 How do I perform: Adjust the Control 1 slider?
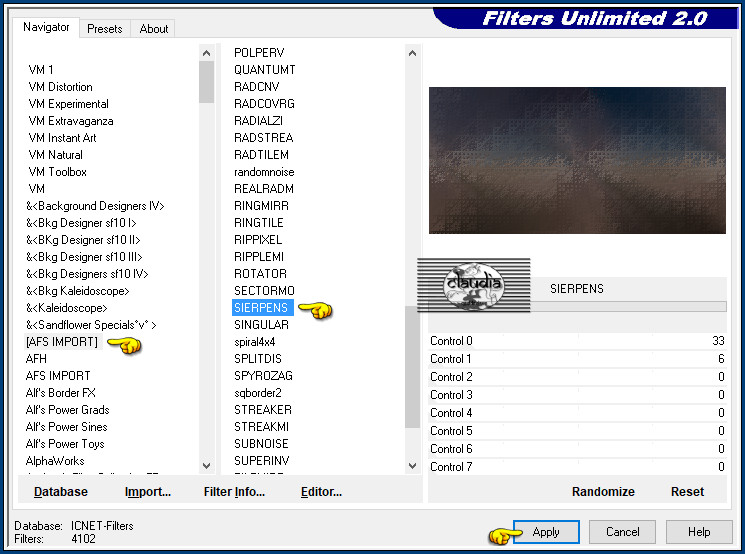click(577, 359)
